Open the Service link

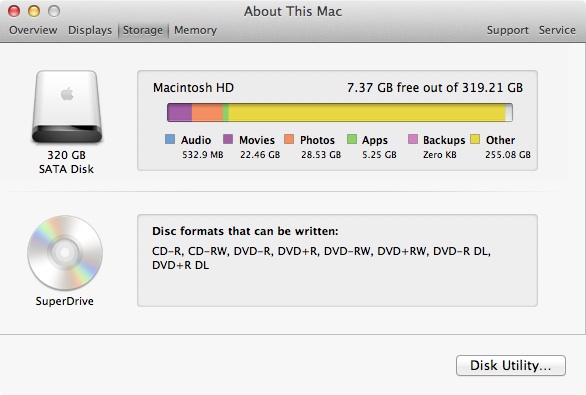coord(557,30)
